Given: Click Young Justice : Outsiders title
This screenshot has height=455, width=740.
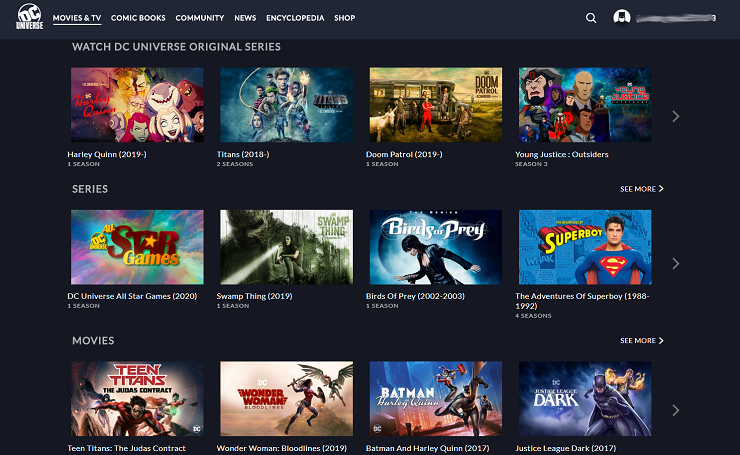Looking at the screenshot, I should (x=562, y=154).
